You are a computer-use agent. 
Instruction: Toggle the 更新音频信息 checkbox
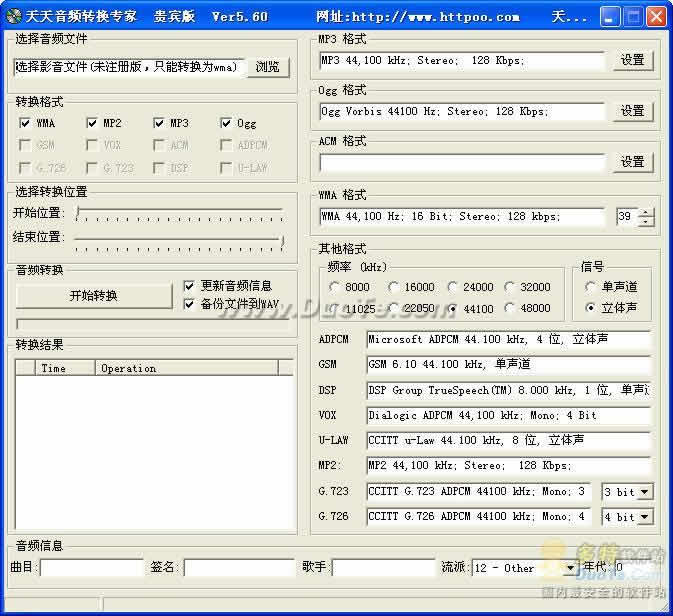click(189, 285)
